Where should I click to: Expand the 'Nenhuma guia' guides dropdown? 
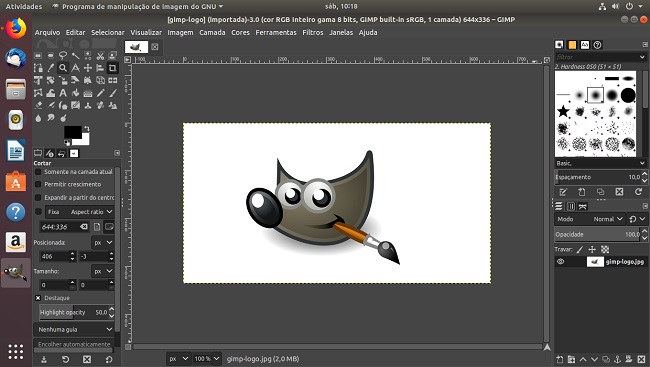tap(75, 329)
